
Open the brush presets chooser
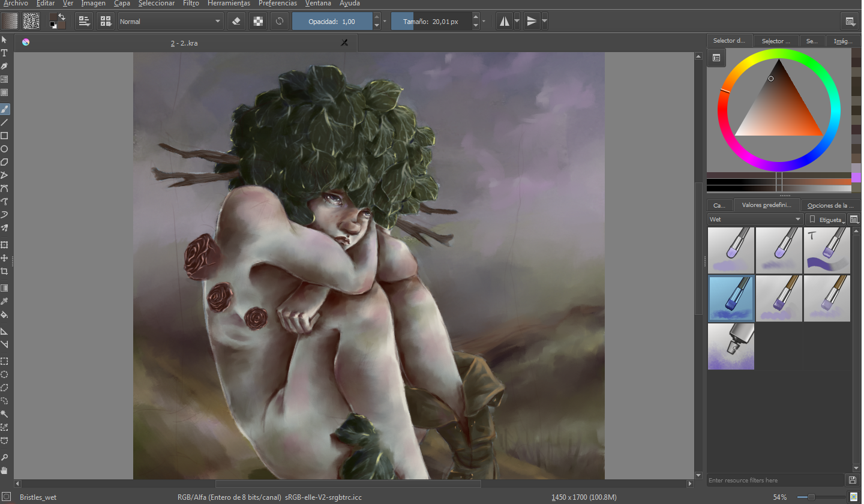(106, 22)
